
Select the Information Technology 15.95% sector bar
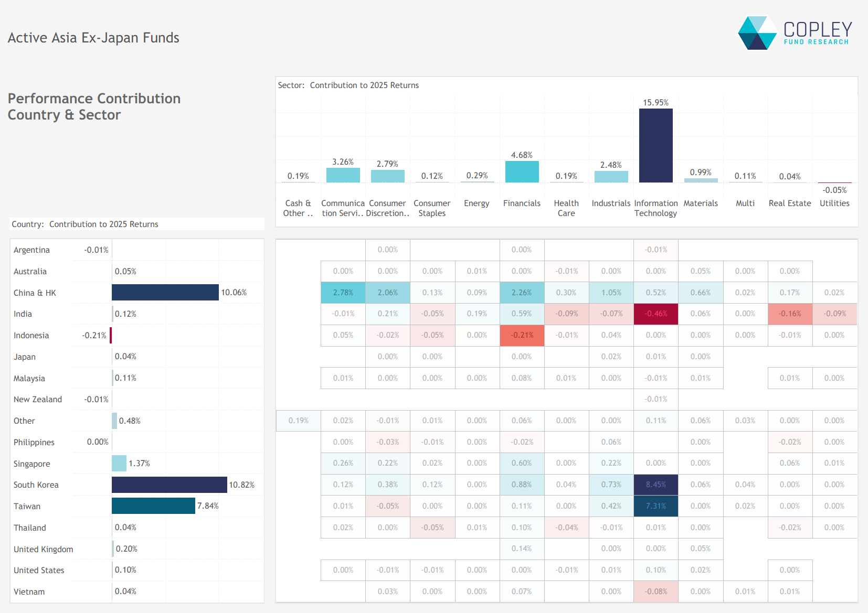point(655,146)
